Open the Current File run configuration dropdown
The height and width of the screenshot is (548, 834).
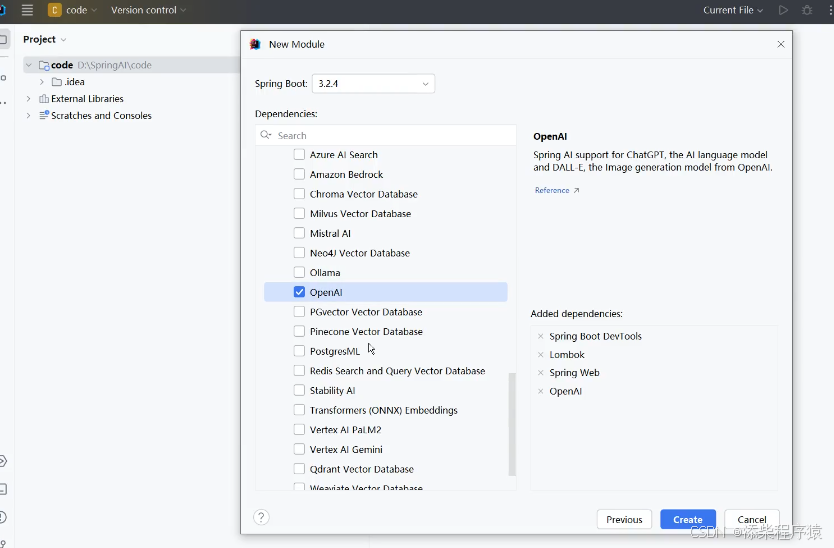click(733, 10)
